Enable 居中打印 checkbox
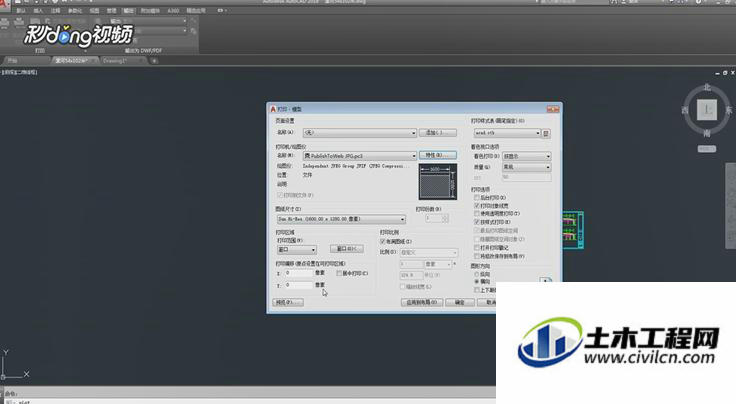This screenshot has width=736, height=404. pyautogui.click(x=339, y=273)
